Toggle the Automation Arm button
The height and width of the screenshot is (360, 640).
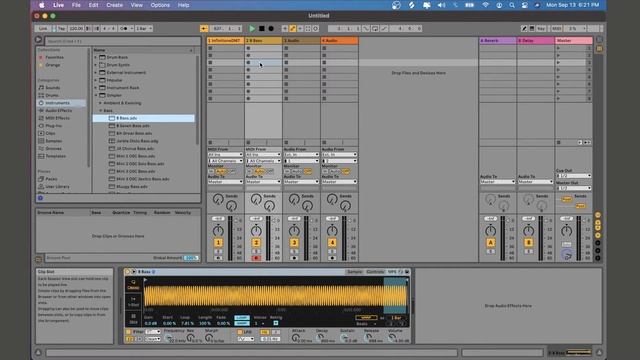pyautogui.click(x=292, y=29)
